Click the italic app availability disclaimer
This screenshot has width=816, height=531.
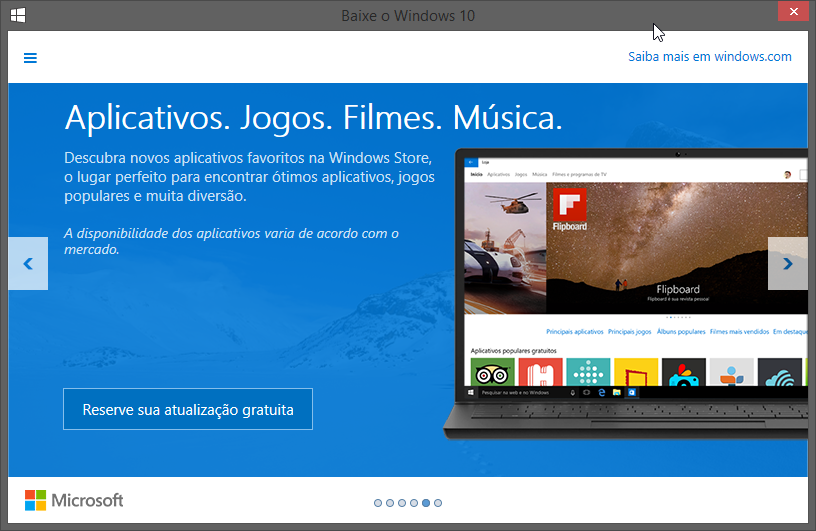[231, 241]
